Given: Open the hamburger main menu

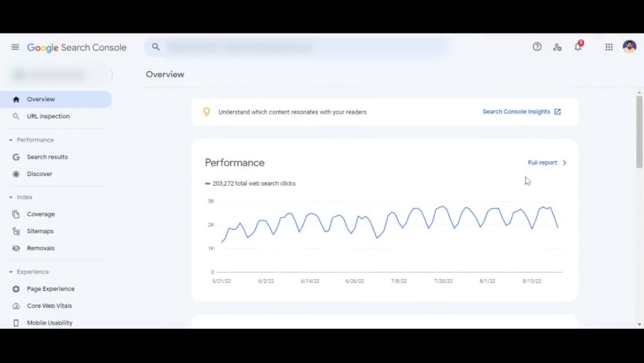Looking at the screenshot, I should tap(15, 47).
